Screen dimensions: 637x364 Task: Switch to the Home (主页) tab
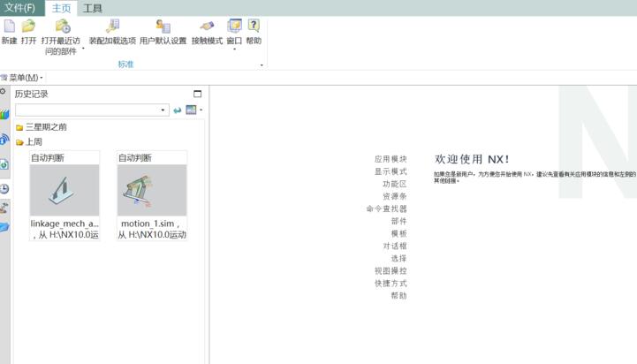click(61, 8)
